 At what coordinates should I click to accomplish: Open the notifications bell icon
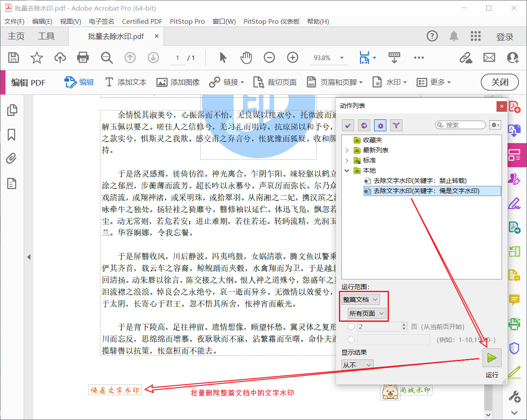point(454,36)
